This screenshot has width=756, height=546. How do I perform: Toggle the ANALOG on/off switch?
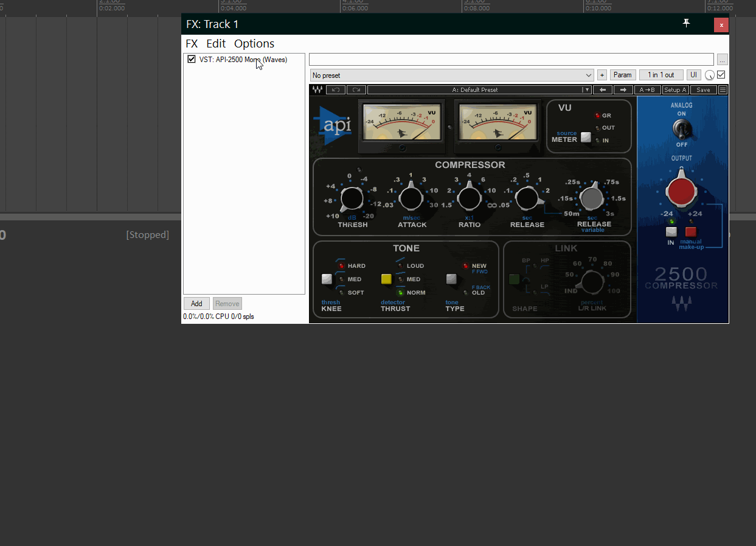point(681,128)
